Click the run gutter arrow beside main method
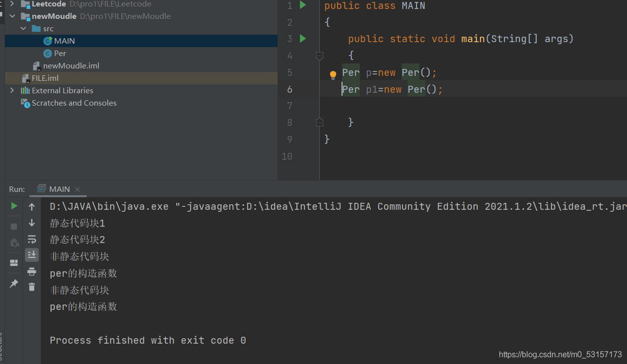The width and height of the screenshot is (627, 364). coord(303,39)
